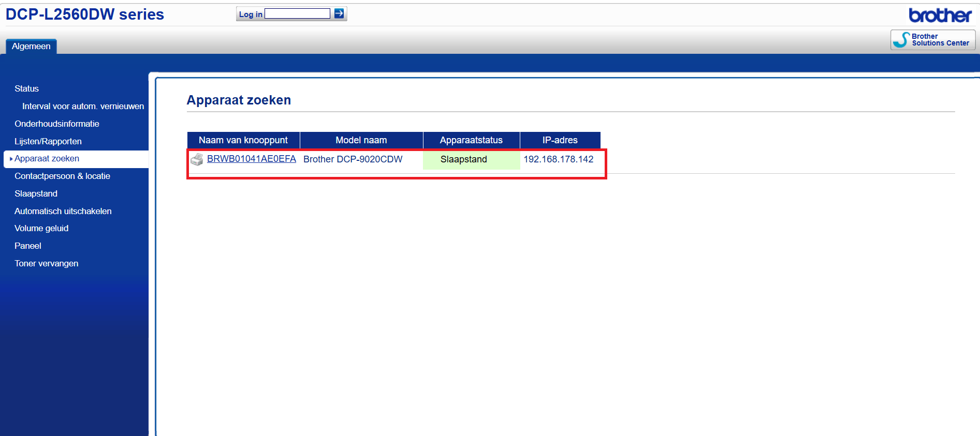Select Apparaat zoeken in the sidebar
The height and width of the screenshot is (436, 980).
[76, 159]
